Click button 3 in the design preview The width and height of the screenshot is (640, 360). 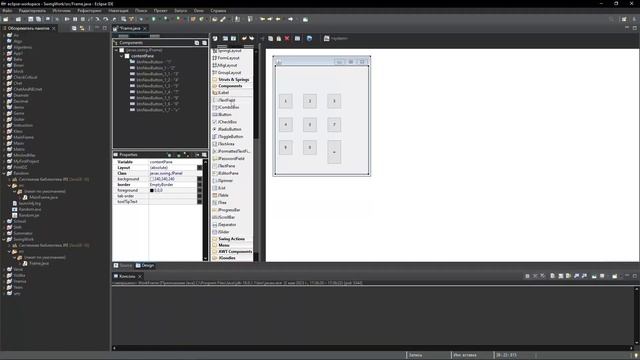334,101
